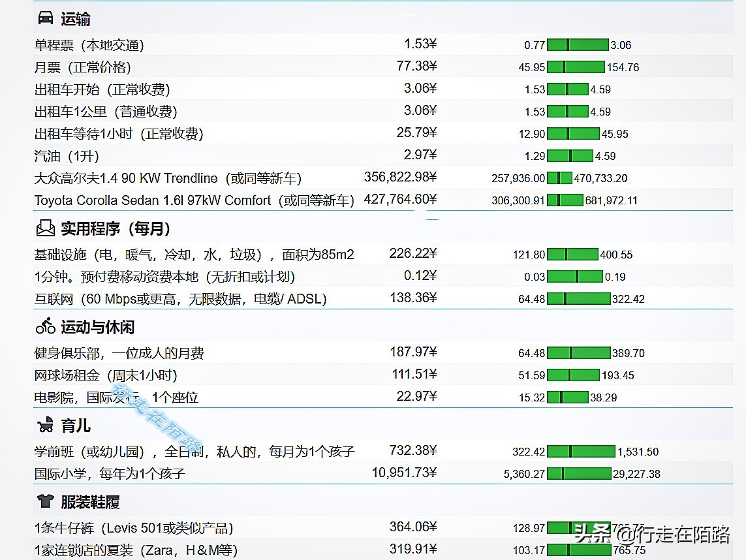Click the minimum value 0.77 on 单程票 bar

coord(533,44)
